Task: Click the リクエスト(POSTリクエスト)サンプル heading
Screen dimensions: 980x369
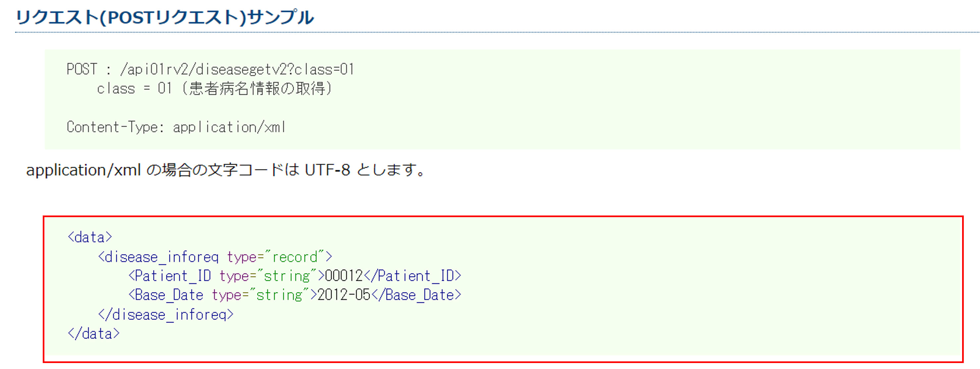Action: 164,18
